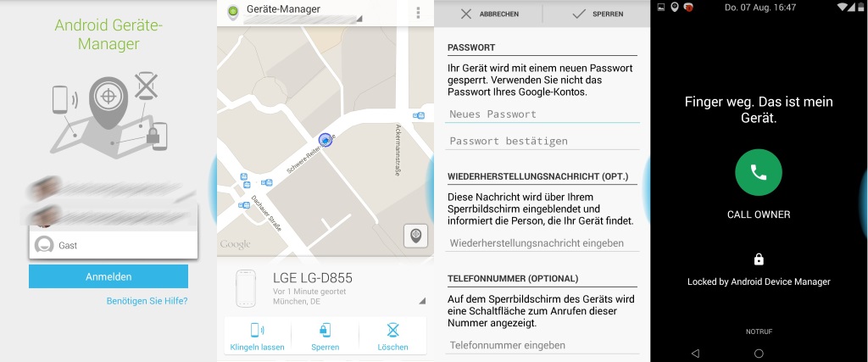This screenshot has height=362, width=868.
Task: Tap the green CALL OWNER phone icon
Action: coord(759,173)
